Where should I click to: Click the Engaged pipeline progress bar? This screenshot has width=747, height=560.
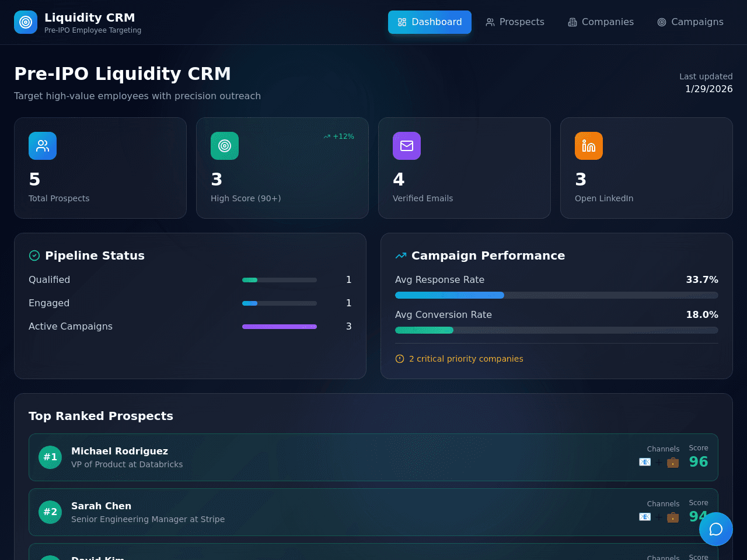280,303
